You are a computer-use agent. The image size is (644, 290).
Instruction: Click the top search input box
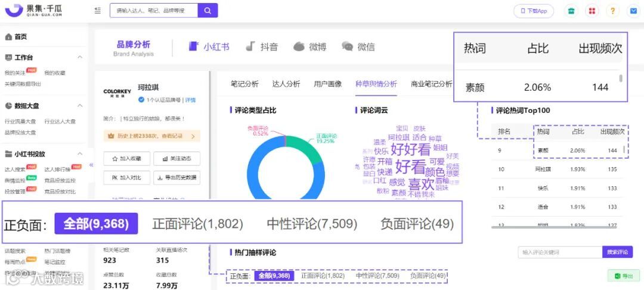pos(154,10)
